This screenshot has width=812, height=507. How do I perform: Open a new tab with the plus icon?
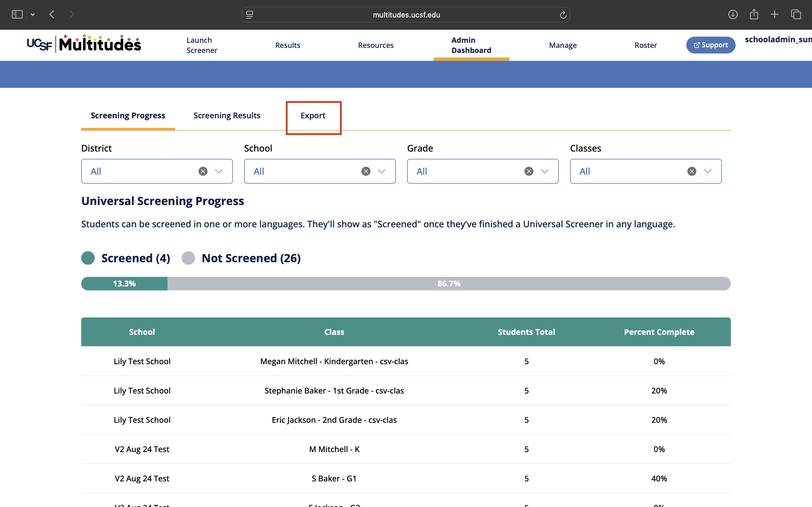(775, 14)
